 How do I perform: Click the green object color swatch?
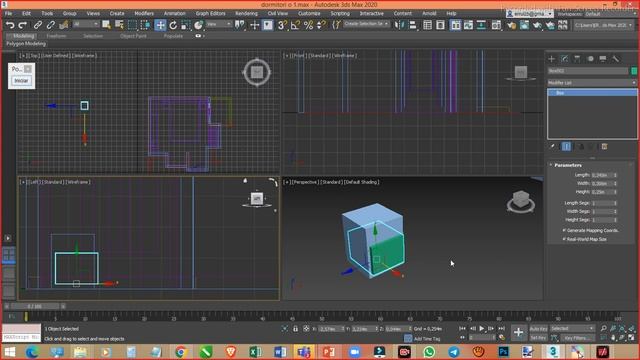coord(634,71)
